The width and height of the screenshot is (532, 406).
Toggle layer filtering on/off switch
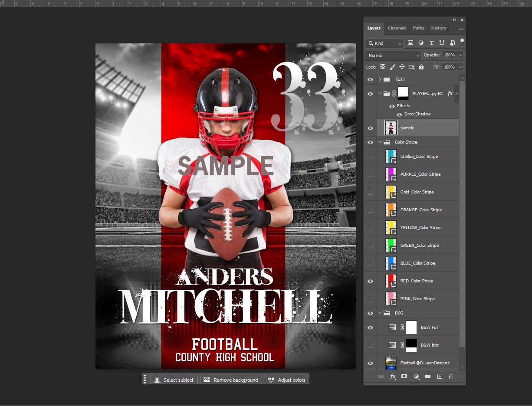pos(462,42)
